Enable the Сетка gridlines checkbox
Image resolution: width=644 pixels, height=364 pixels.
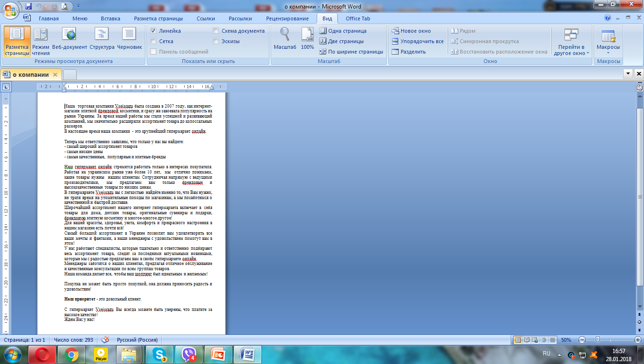coord(153,41)
